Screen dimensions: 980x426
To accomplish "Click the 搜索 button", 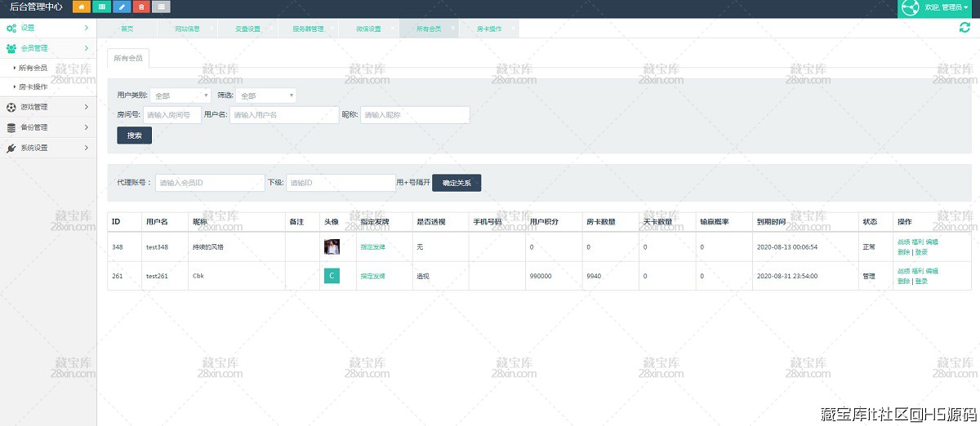I will pyautogui.click(x=134, y=135).
